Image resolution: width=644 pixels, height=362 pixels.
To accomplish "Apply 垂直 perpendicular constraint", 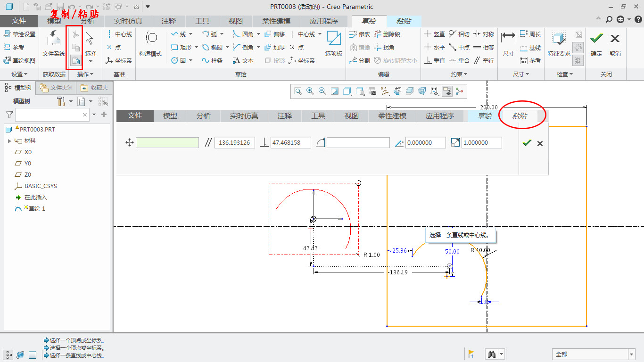I will pos(435,61).
